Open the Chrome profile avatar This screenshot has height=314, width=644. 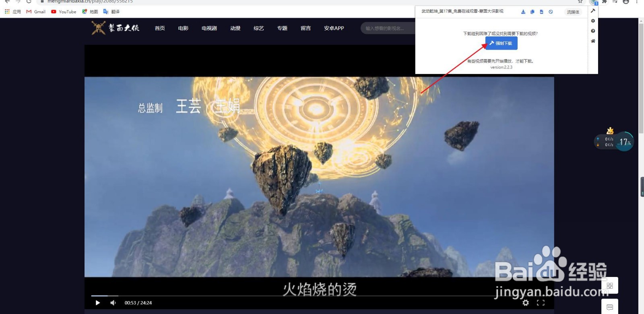pos(625,2)
